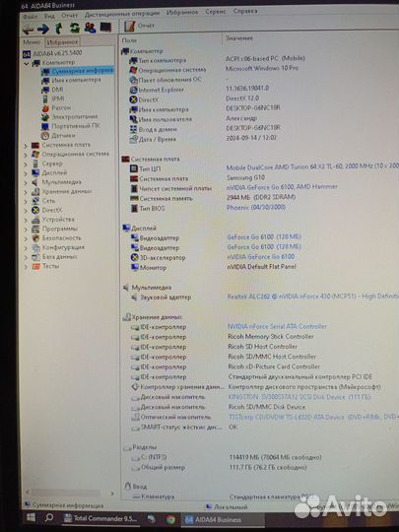Click the Программы tree icon

point(35,229)
